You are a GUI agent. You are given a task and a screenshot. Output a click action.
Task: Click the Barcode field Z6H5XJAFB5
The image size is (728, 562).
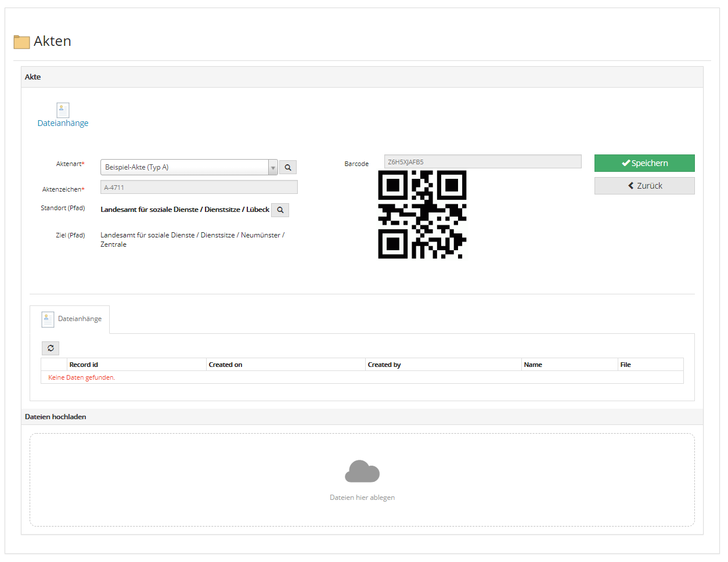(482, 161)
